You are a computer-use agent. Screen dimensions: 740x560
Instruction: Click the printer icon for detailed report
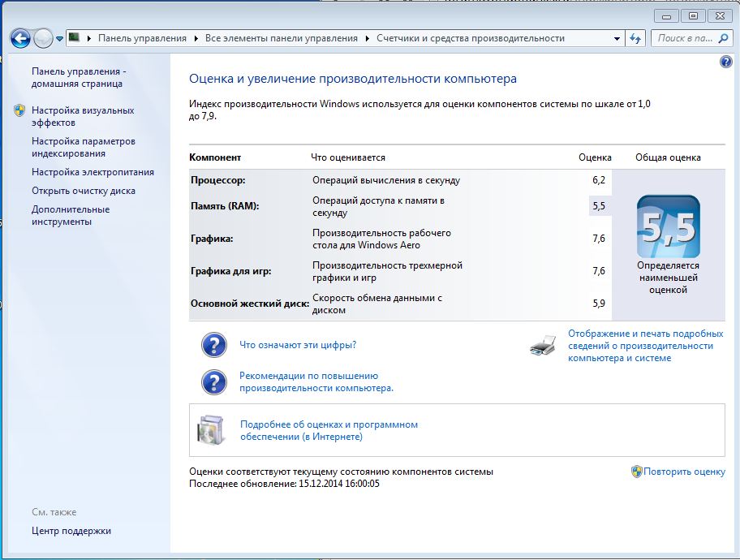543,347
